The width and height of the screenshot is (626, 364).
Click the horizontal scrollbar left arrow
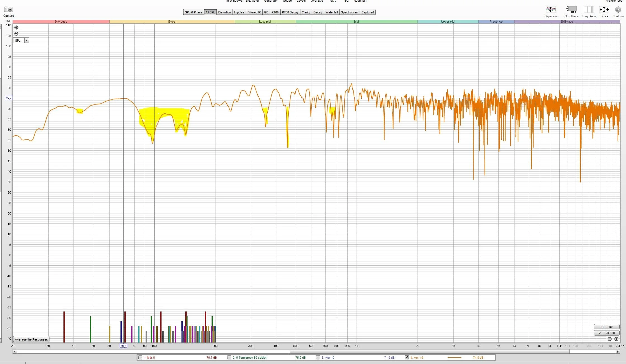[15, 351]
